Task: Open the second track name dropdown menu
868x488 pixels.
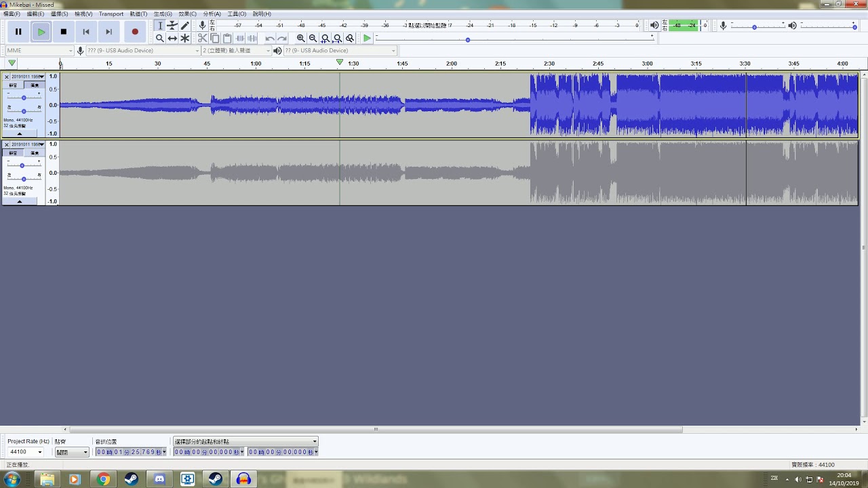Action: pos(27,144)
